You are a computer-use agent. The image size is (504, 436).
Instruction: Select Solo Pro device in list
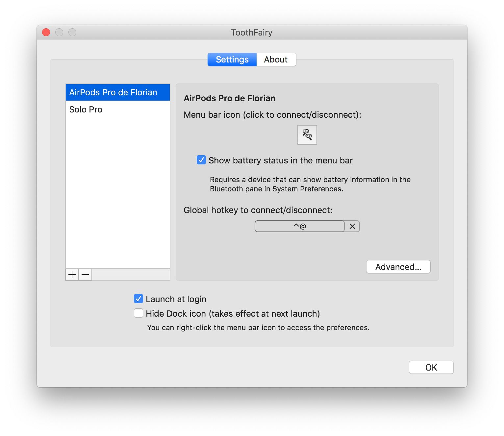click(118, 109)
